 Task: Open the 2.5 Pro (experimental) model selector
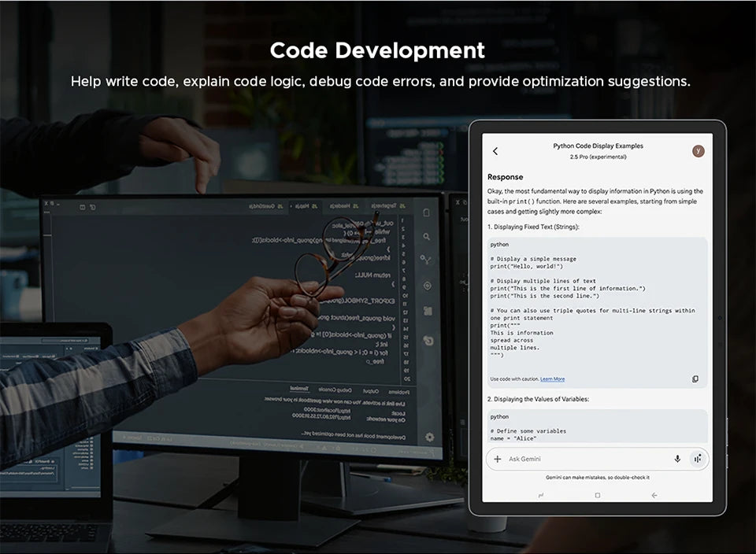click(x=598, y=157)
